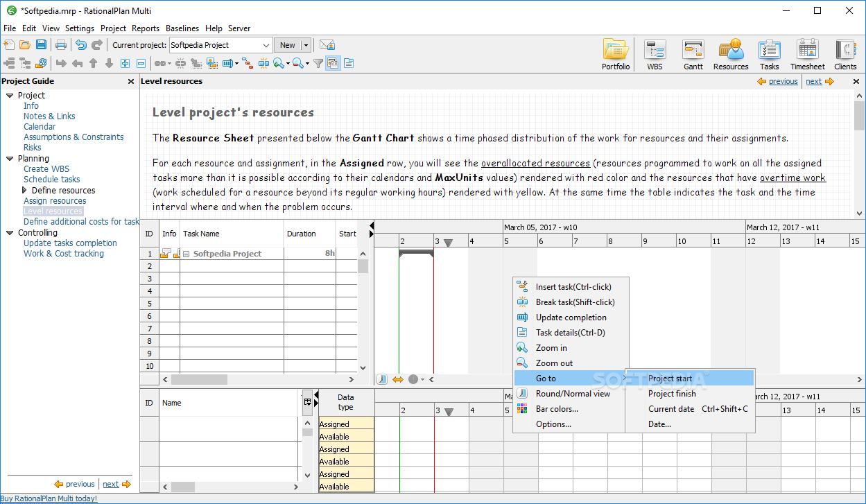
Task: Open the File menu
Action: (x=10, y=28)
